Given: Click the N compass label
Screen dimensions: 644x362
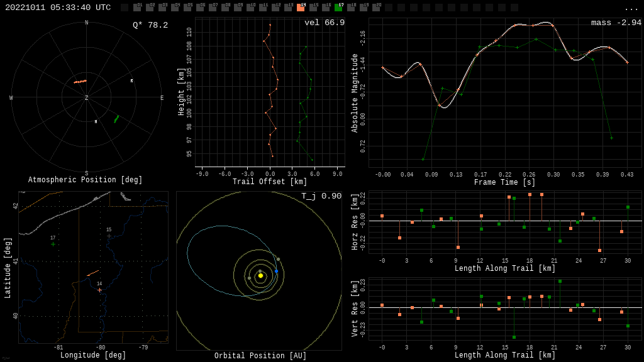Looking at the screenshot, I should pyautogui.click(x=86, y=23).
